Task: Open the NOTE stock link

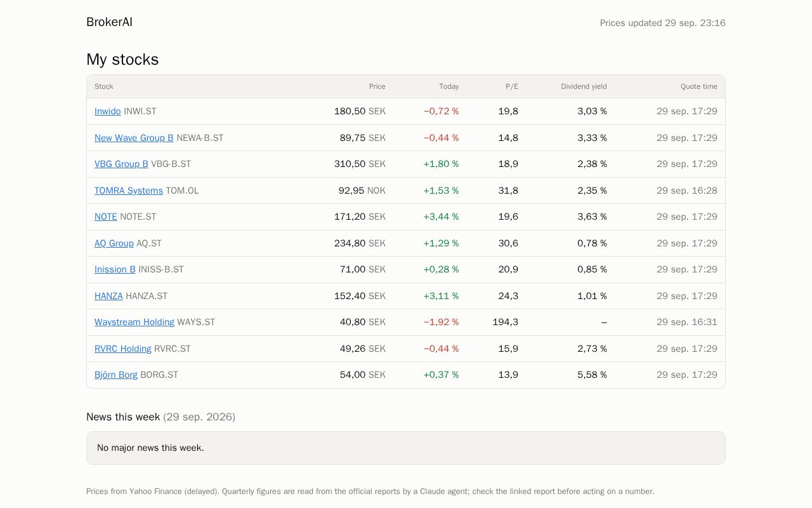Action: tap(106, 217)
